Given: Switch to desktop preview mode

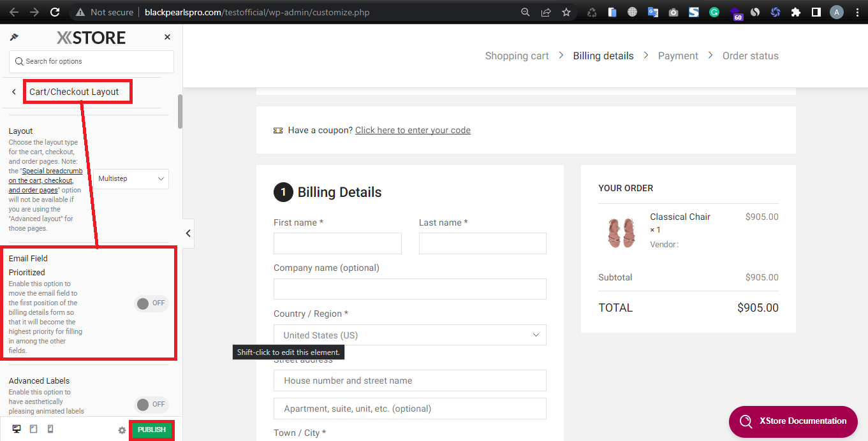Looking at the screenshot, I should [17, 429].
